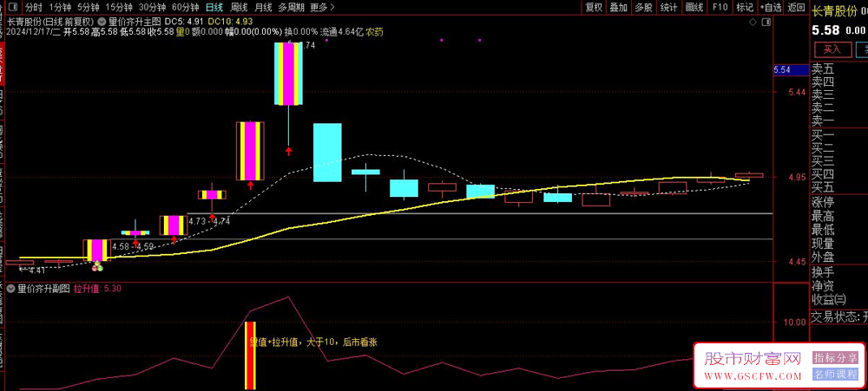Click the red-yellow signal bar in sub-chart
Screen dimensions: 868x391
tap(250, 355)
